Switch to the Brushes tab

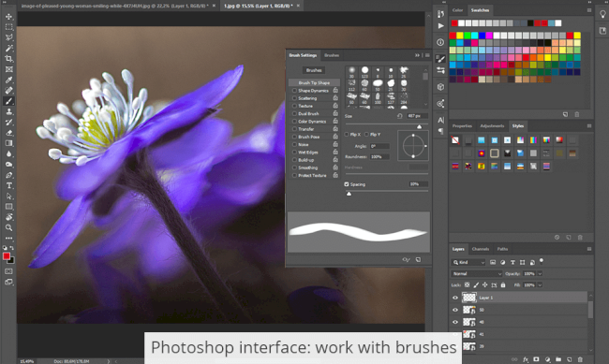coord(332,55)
